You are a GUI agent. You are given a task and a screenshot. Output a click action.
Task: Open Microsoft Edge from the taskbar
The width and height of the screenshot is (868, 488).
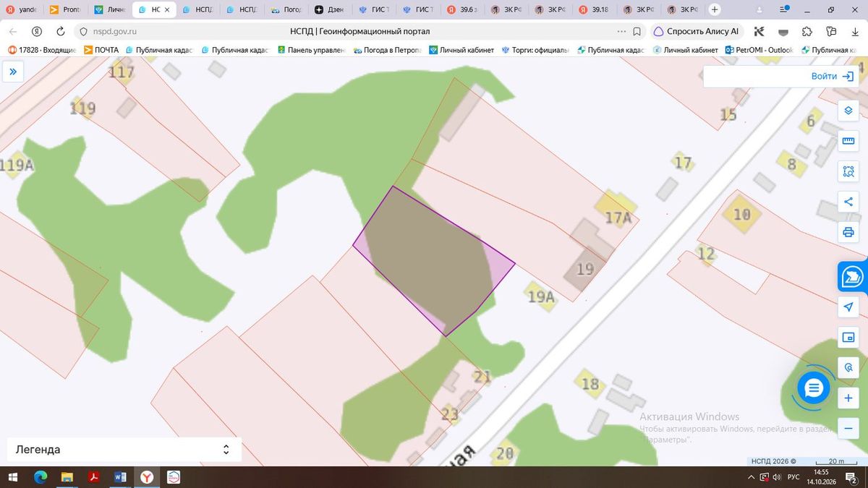tap(41, 477)
